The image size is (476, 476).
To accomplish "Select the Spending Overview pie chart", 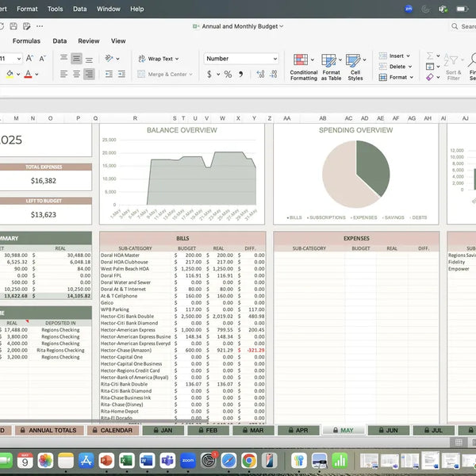I will tap(355, 170).
